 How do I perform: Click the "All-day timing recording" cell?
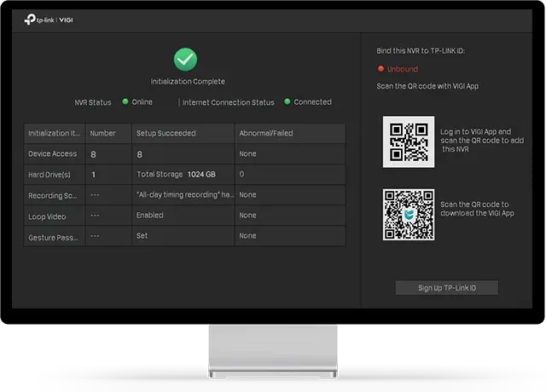click(185, 195)
